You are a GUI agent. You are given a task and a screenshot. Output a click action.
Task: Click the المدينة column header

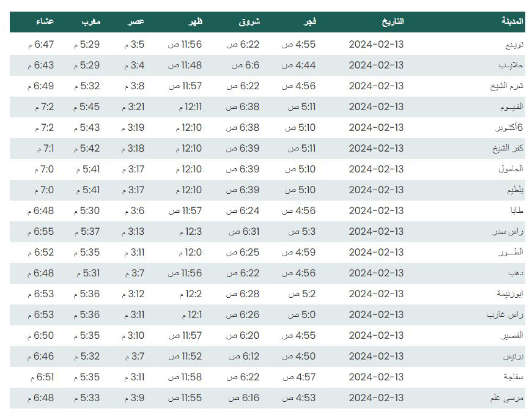point(512,21)
